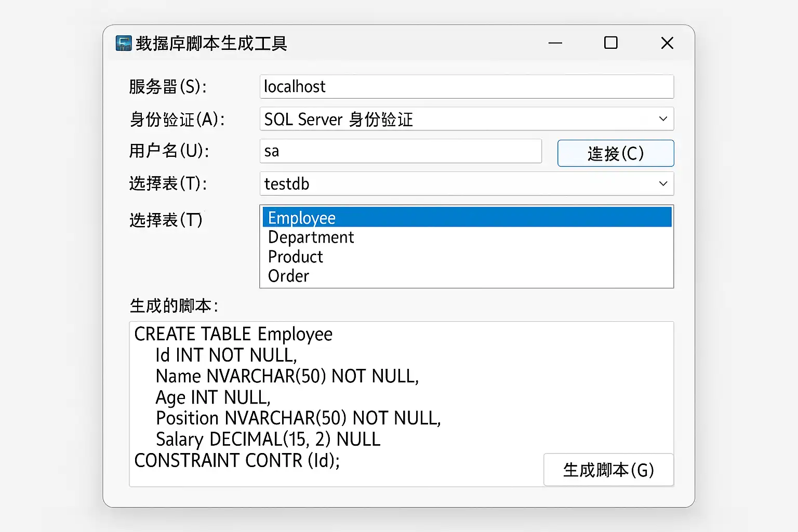This screenshot has height=532, width=798.
Task: Click the Salary DECIMAL line in script
Action: coord(268,440)
